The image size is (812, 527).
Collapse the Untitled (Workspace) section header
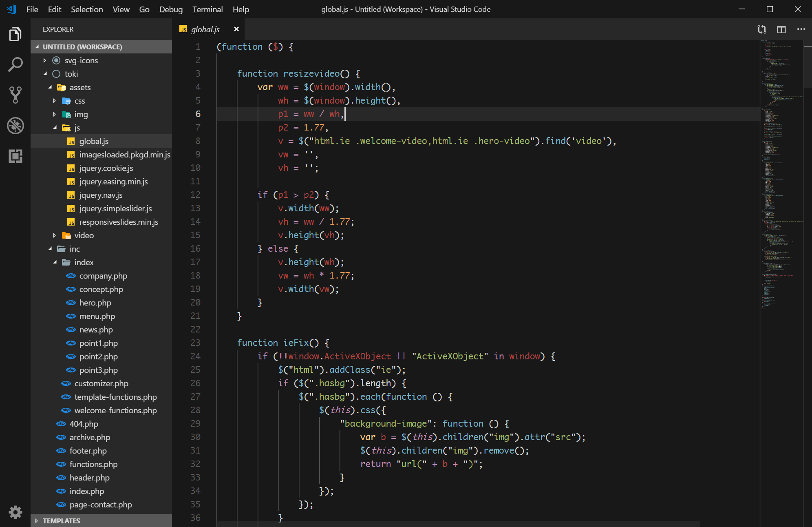[x=82, y=47]
